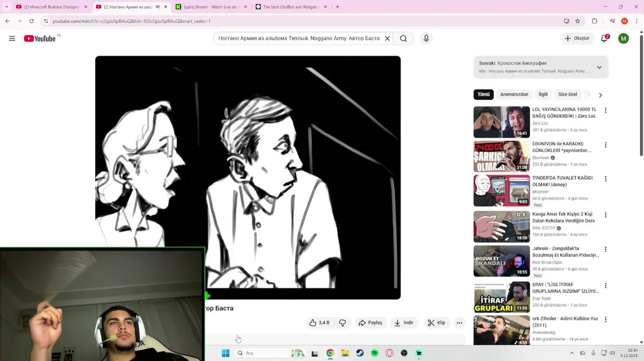This screenshot has width=644, height=361.
Task: Open Spotify from the taskbar
Action: [x=374, y=353]
